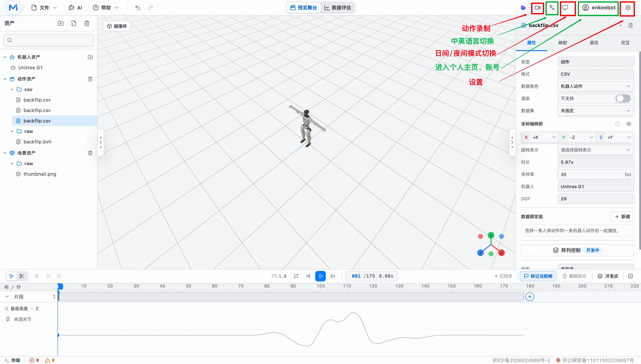The image size is (641, 364).
Task: Switch to 交互 tab
Action: (x=625, y=43)
